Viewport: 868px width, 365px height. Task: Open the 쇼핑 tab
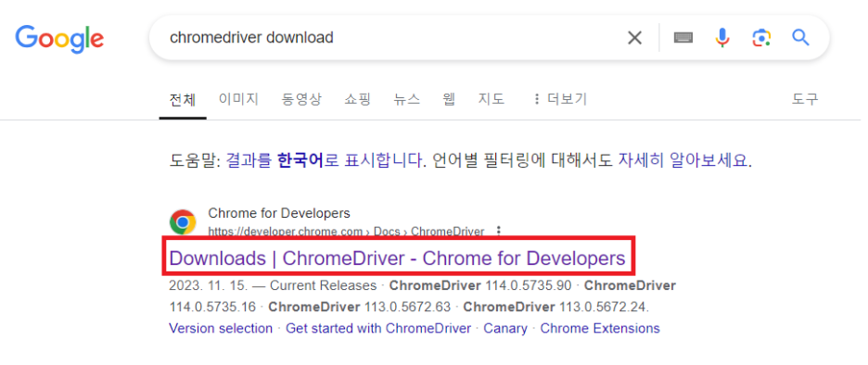pyautogui.click(x=357, y=99)
